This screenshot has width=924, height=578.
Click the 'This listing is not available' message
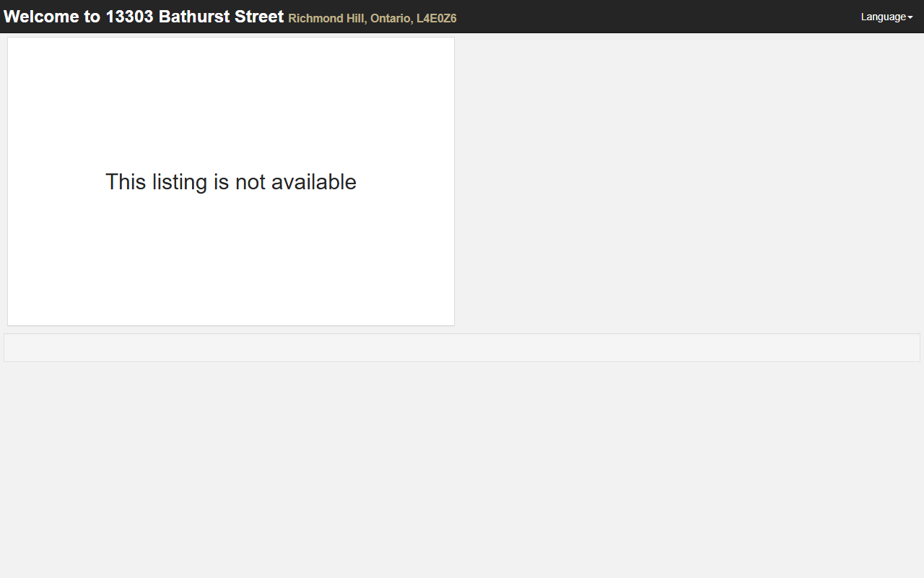coord(231,181)
